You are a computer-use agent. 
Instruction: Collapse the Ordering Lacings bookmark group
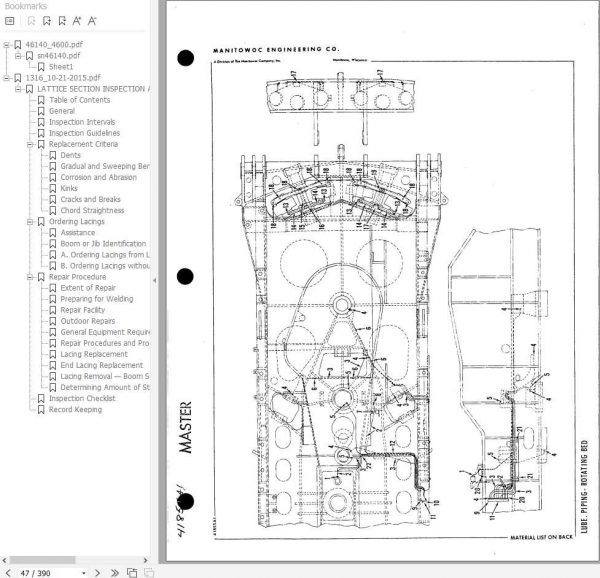[30, 222]
